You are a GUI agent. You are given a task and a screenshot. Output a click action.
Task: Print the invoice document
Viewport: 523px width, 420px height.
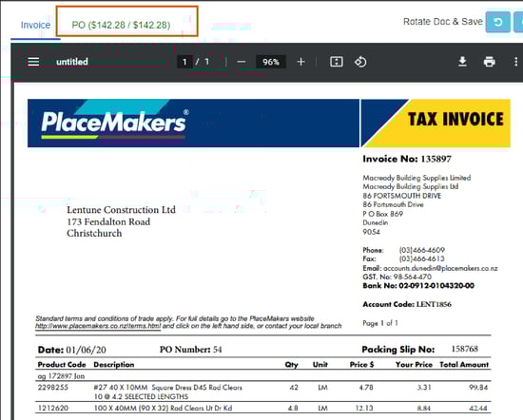pyautogui.click(x=489, y=62)
